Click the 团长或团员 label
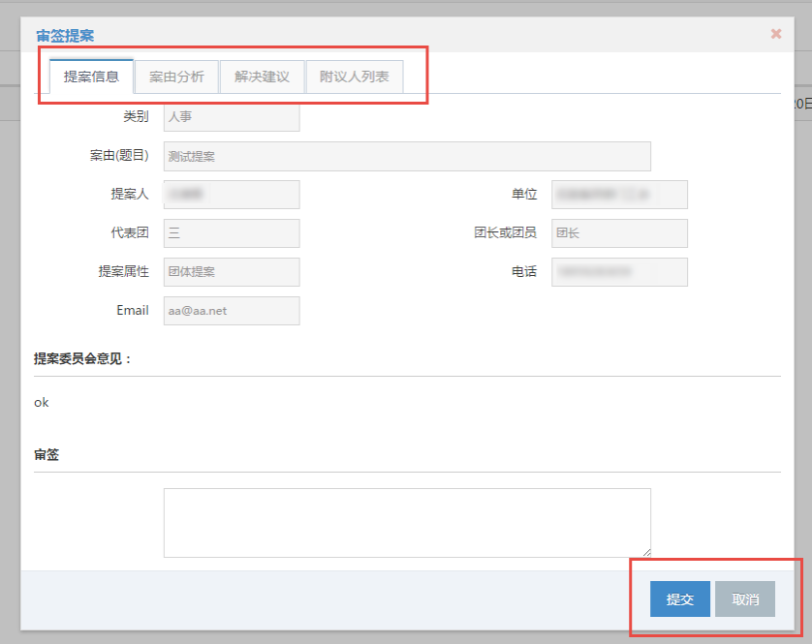812x644 pixels. pos(505,232)
